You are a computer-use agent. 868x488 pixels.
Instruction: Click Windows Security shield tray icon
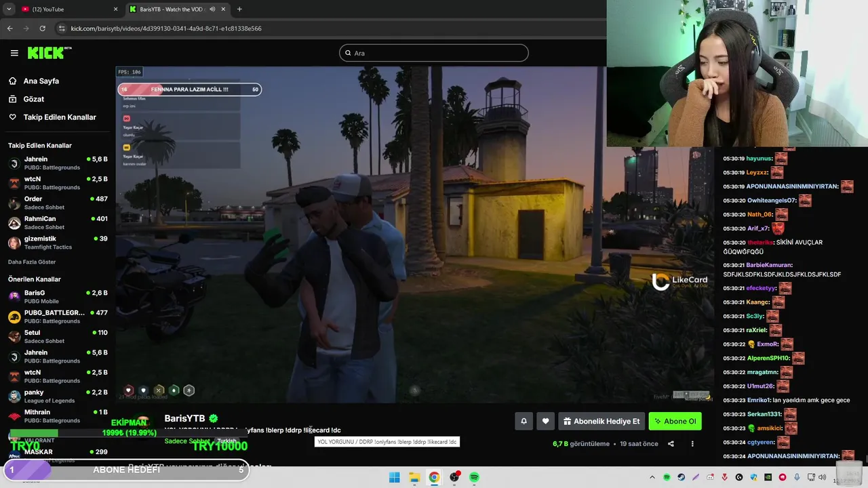point(753,477)
